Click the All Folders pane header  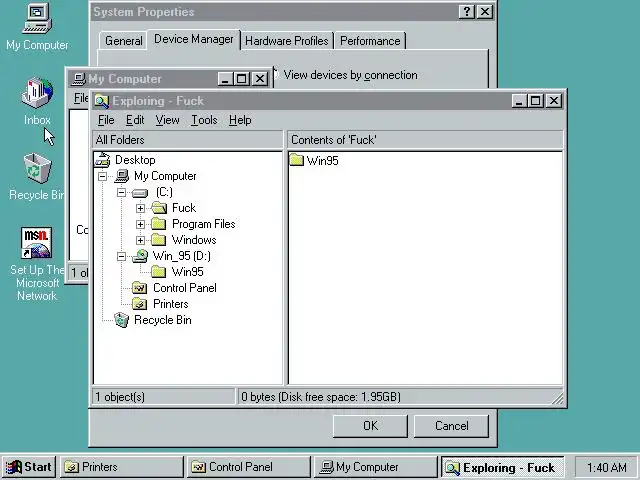tap(187, 140)
